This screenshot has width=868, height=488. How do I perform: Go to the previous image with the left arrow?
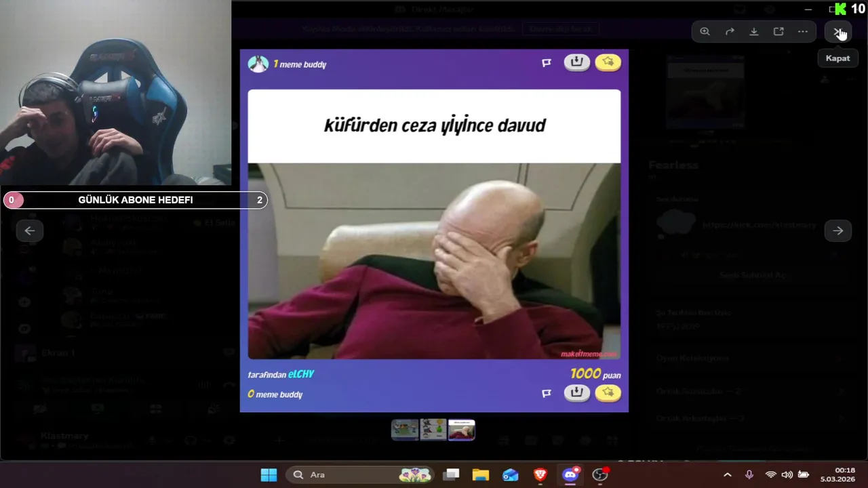(x=30, y=230)
